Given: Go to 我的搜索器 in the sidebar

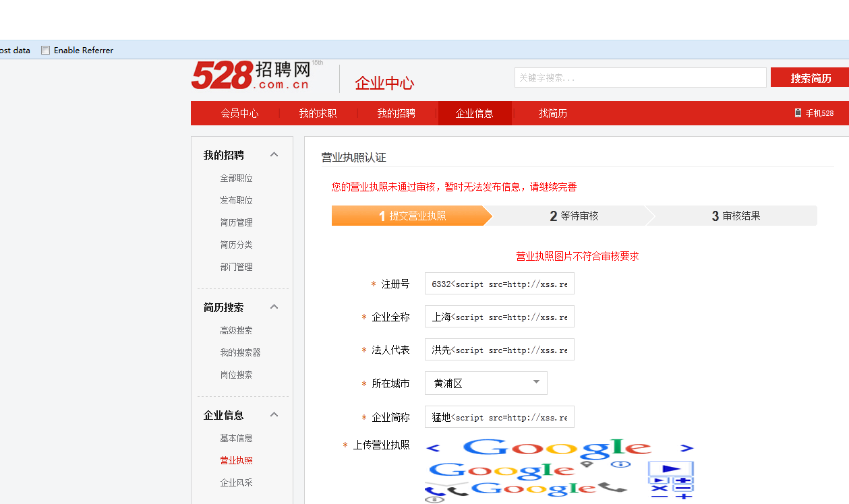Looking at the screenshot, I should point(240,353).
